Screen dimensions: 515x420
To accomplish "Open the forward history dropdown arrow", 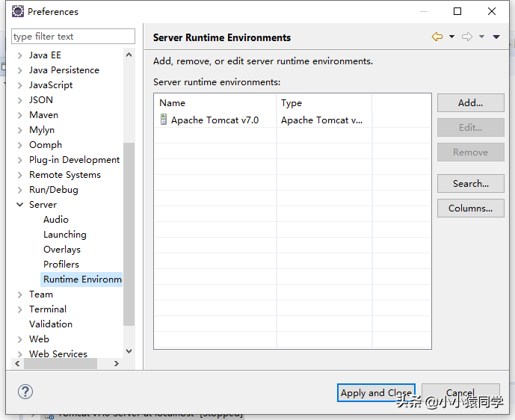I will tap(481, 37).
